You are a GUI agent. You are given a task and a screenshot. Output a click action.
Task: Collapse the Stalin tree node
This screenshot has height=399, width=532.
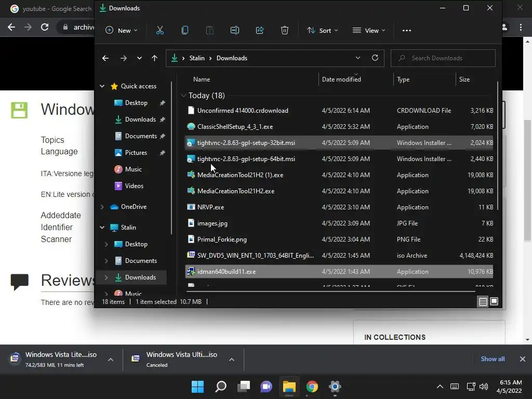[102, 228]
